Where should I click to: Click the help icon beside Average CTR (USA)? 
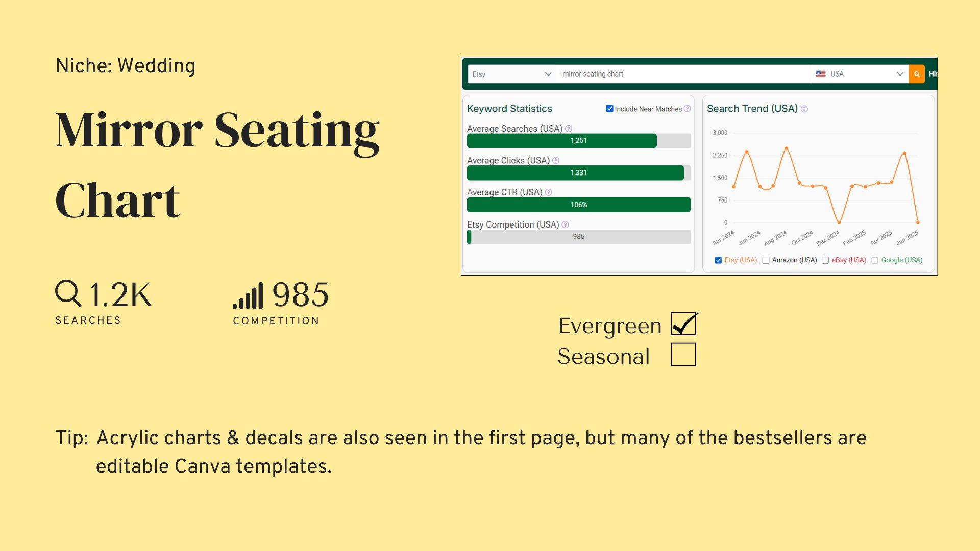pos(548,192)
